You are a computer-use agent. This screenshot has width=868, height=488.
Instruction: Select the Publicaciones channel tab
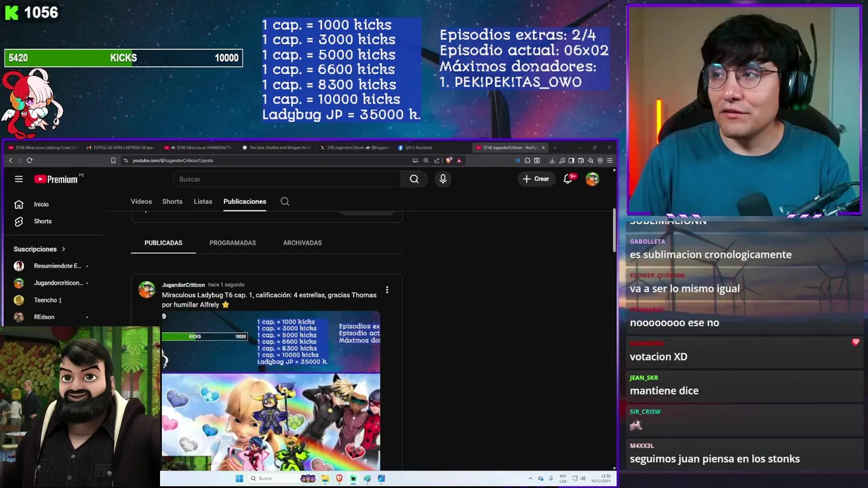coord(245,201)
